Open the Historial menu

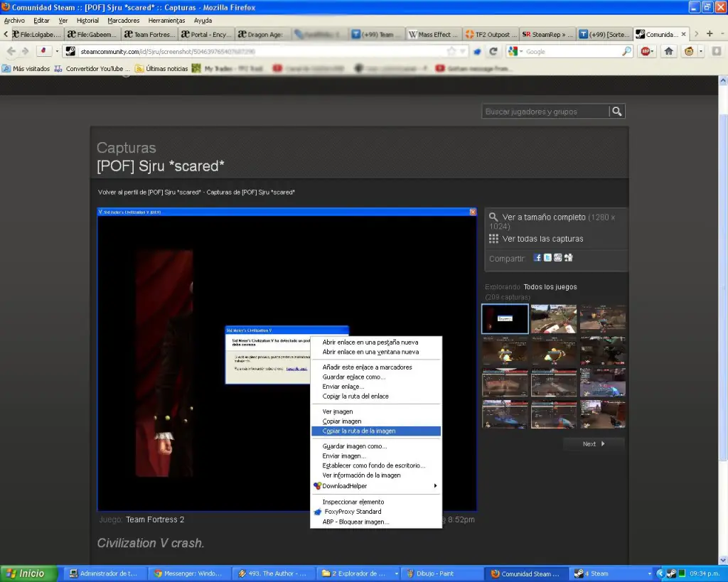pyautogui.click(x=87, y=21)
